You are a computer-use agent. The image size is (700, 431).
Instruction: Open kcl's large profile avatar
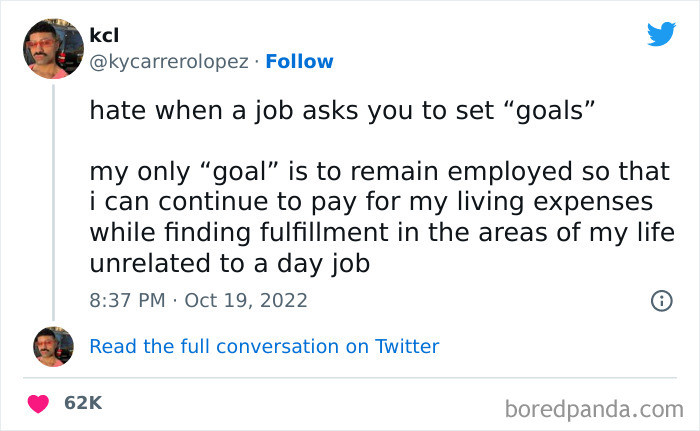[53, 48]
